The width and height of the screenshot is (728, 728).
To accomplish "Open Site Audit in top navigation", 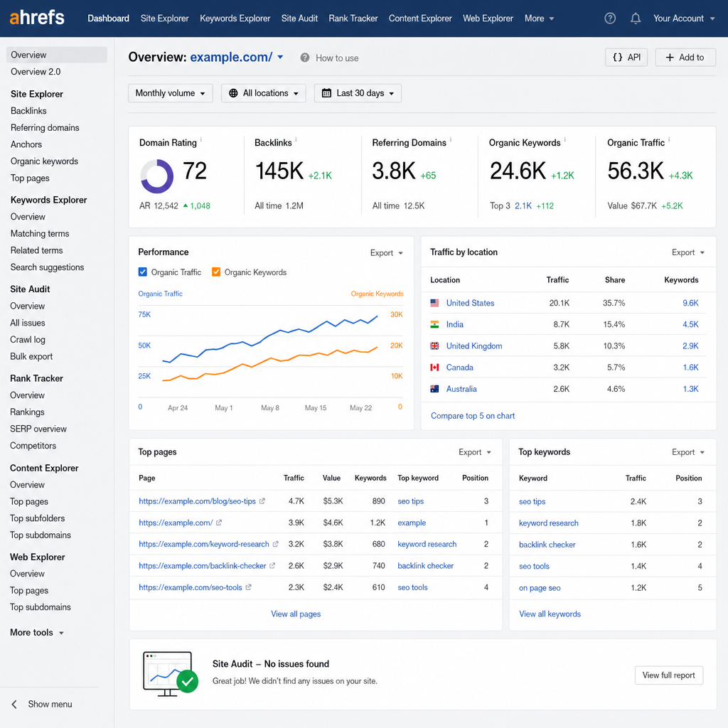I will tap(299, 18).
